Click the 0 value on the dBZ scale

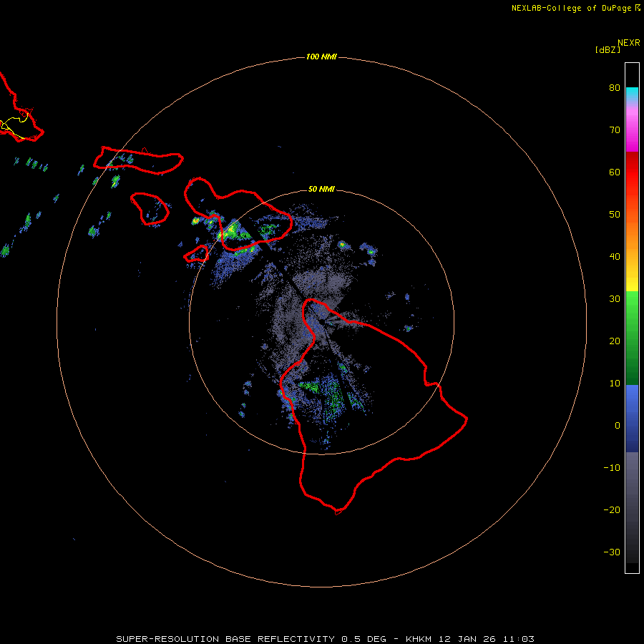pyautogui.click(x=618, y=426)
